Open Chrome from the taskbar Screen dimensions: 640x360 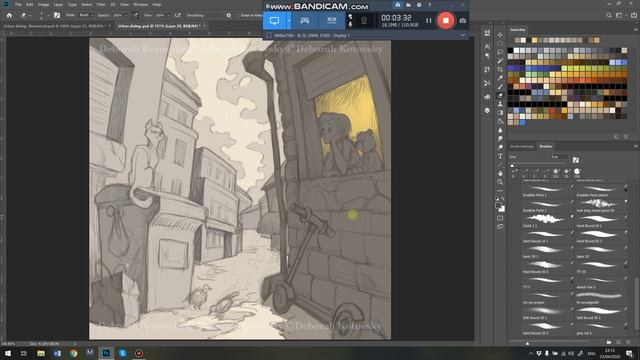point(73,353)
